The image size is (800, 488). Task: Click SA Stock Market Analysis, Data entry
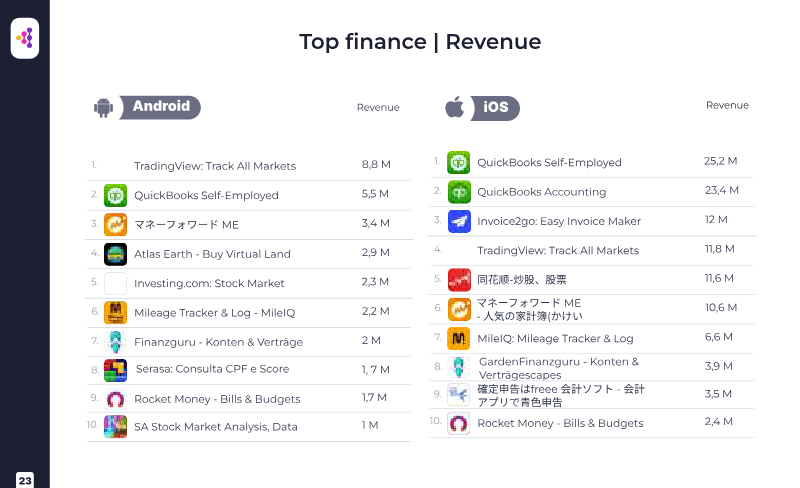point(215,427)
